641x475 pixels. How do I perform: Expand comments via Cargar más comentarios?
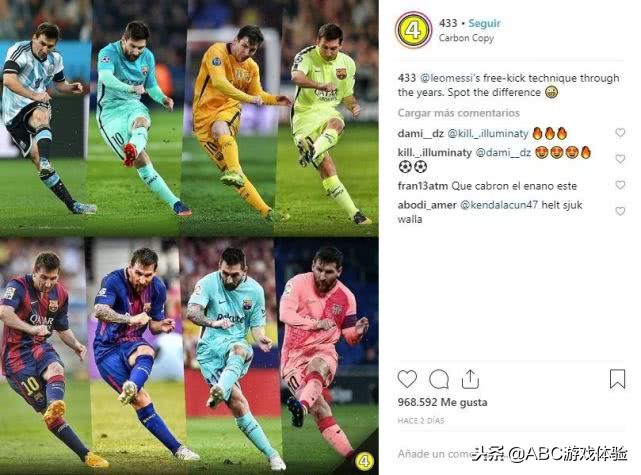point(459,113)
